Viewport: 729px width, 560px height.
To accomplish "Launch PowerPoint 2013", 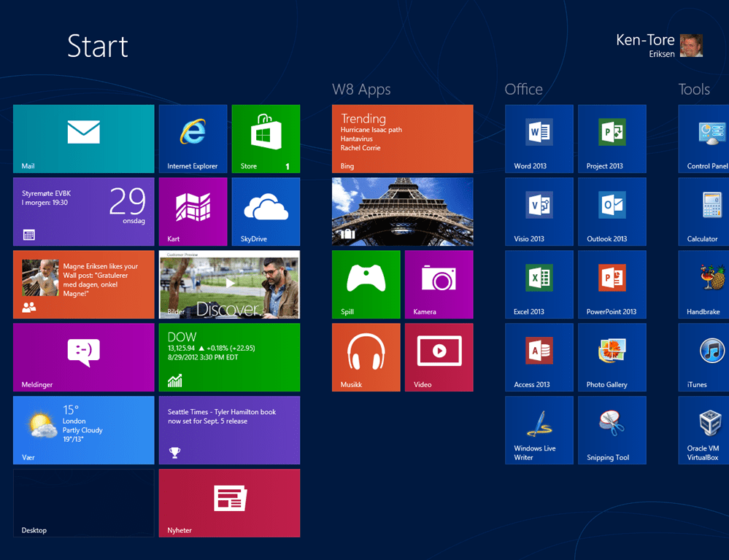I will [x=612, y=284].
